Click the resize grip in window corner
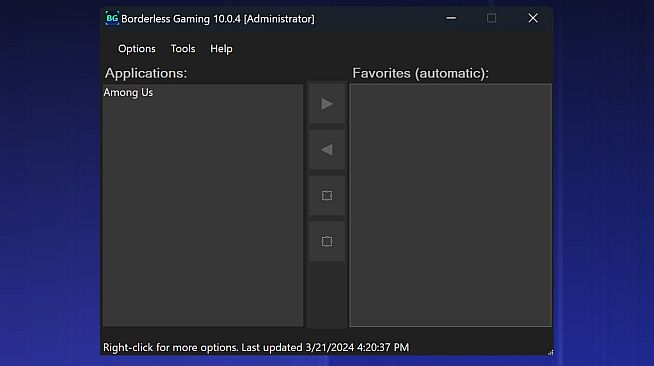Viewport: 654px width, 366px height. pos(550,352)
